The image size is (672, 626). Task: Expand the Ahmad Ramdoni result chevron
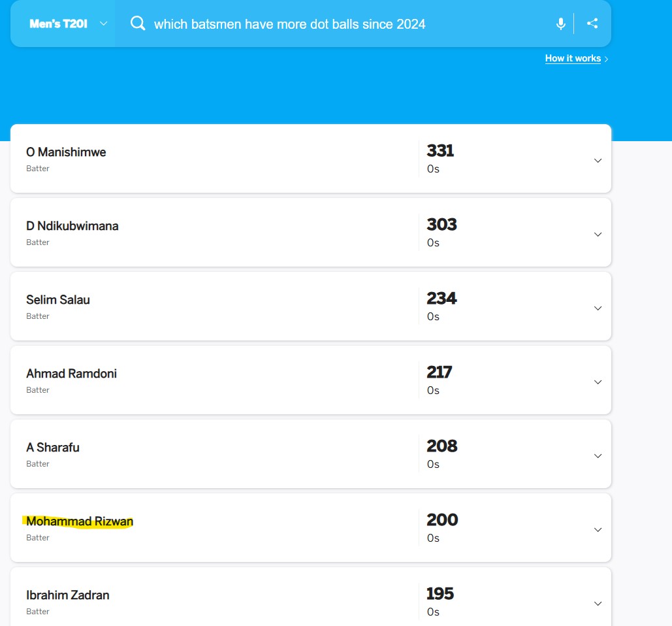[598, 382]
